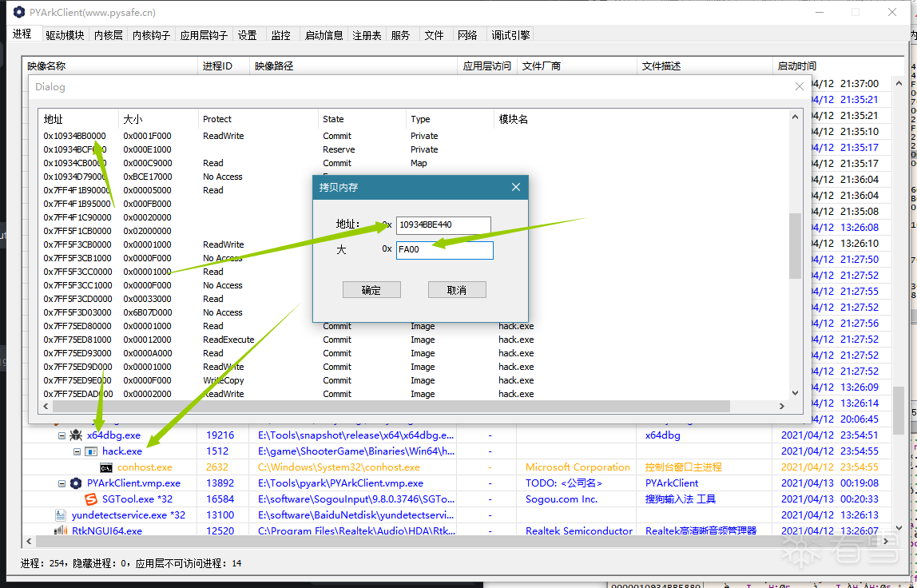Open the 启动信息 tab
Screen dimensions: 917x588
pos(324,35)
